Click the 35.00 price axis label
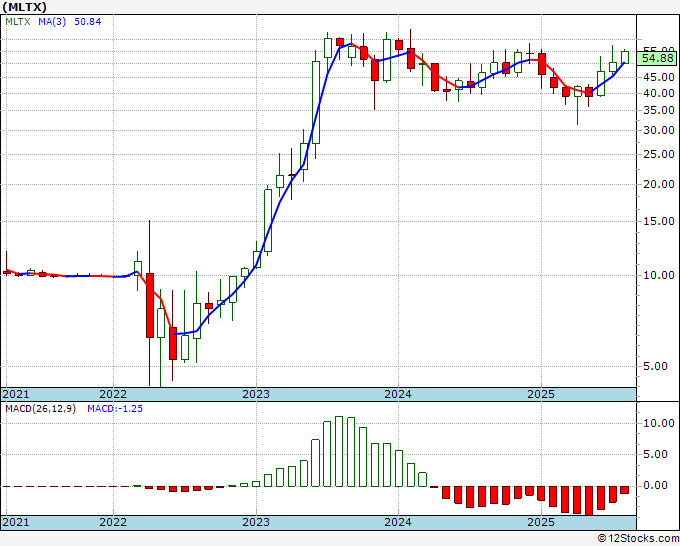The image size is (680, 546). coord(658,110)
